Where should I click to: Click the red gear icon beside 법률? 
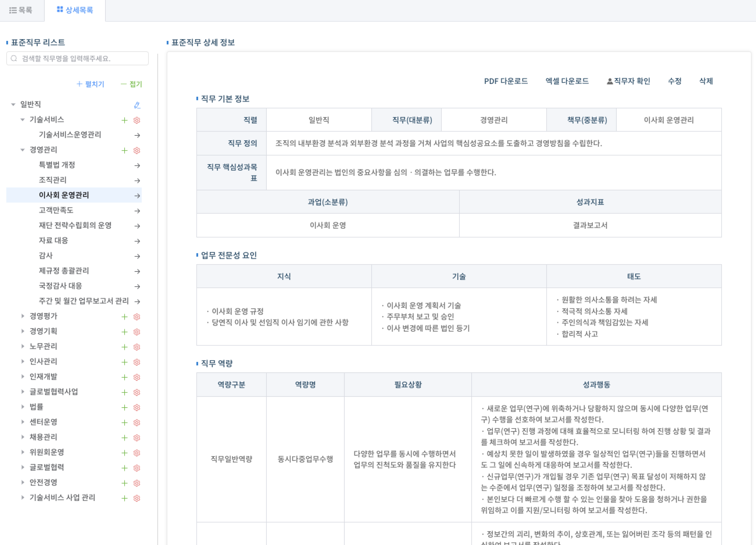pos(137,407)
